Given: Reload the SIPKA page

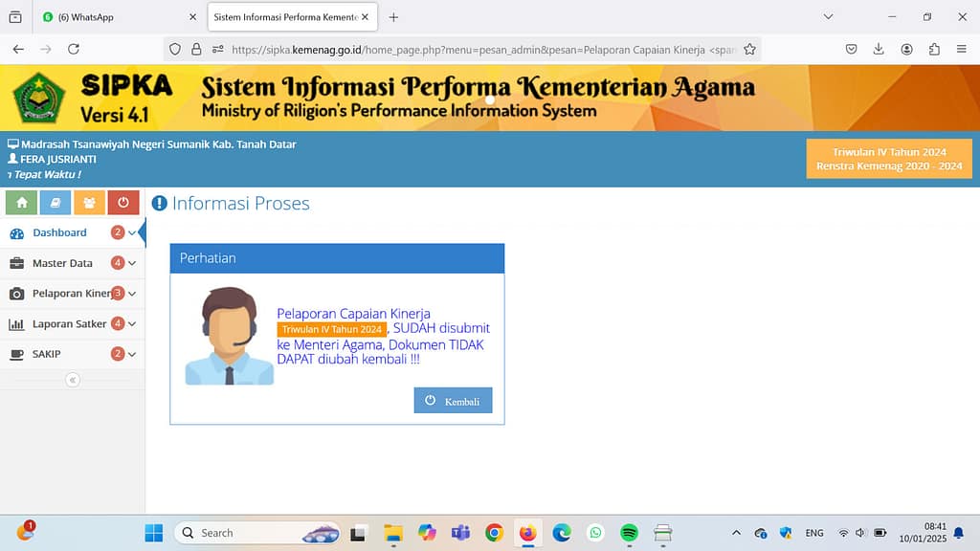Looking at the screenshot, I should (x=74, y=49).
